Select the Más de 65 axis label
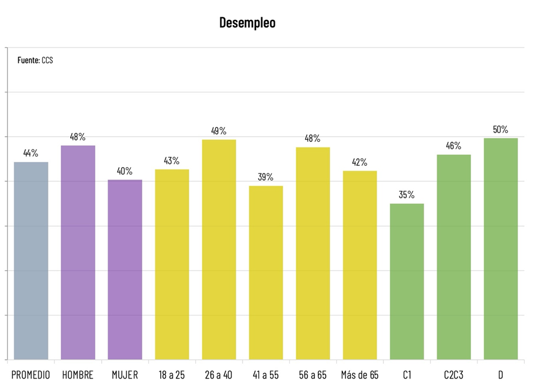Viewport: 533px width, 392px height. coord(359,375)
